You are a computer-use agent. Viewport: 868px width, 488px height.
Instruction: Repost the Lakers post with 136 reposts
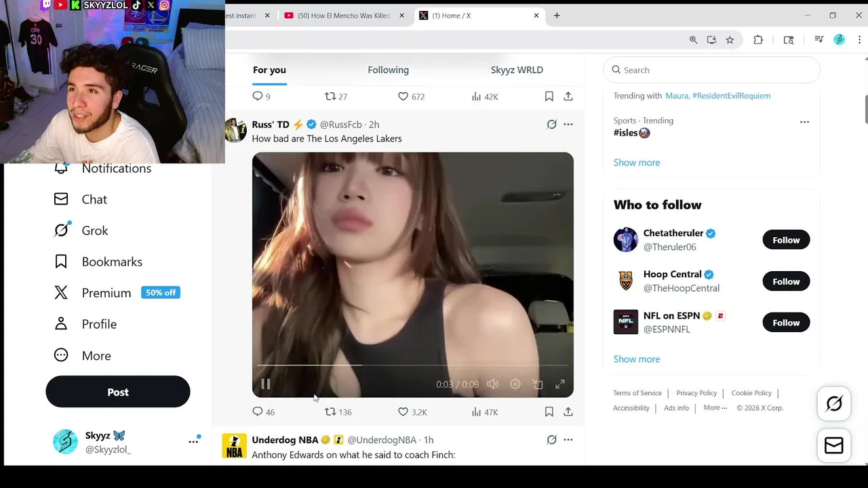coord(338,412)
